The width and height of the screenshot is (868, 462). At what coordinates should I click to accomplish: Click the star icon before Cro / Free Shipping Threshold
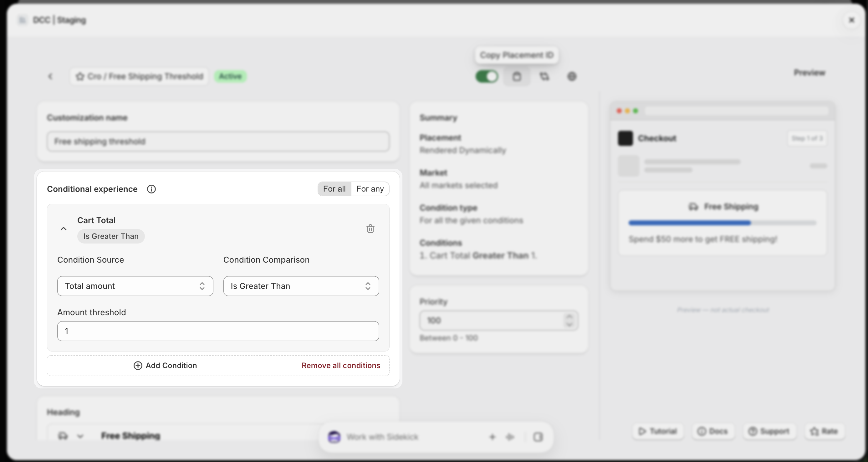pos(80,76)
